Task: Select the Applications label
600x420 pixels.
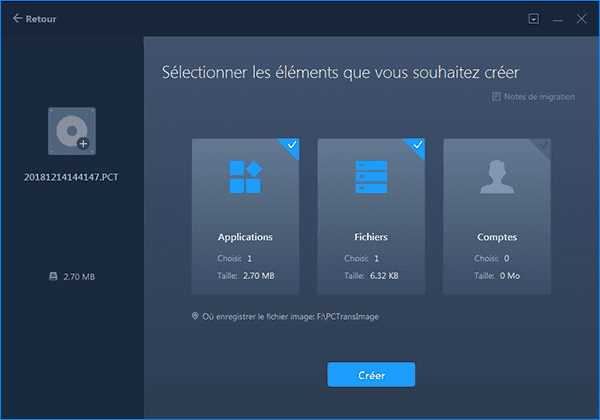Action: click(245, 237)
